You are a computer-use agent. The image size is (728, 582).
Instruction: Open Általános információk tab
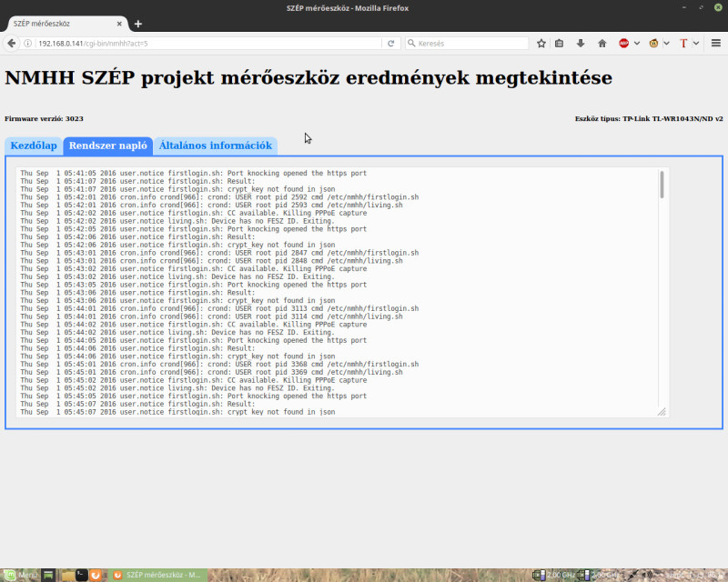pyautogui.click(x=216, y=145)
